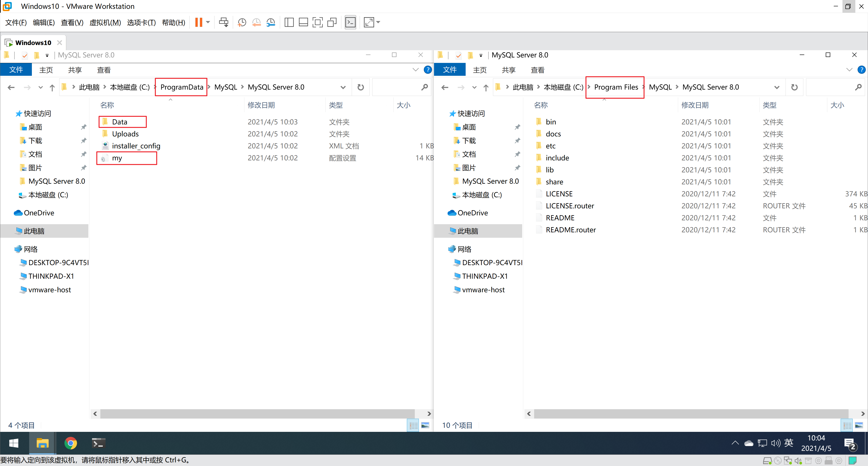Toggle VMware library sidebar panel

pyautogui.click(x=289, y=23)
